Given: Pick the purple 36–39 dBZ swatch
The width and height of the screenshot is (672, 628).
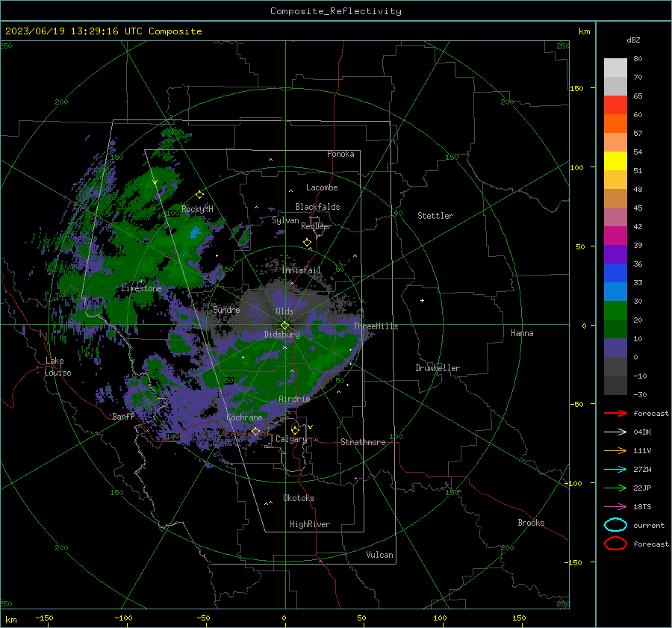Looking at the screenshot, I should click(615, 255).
